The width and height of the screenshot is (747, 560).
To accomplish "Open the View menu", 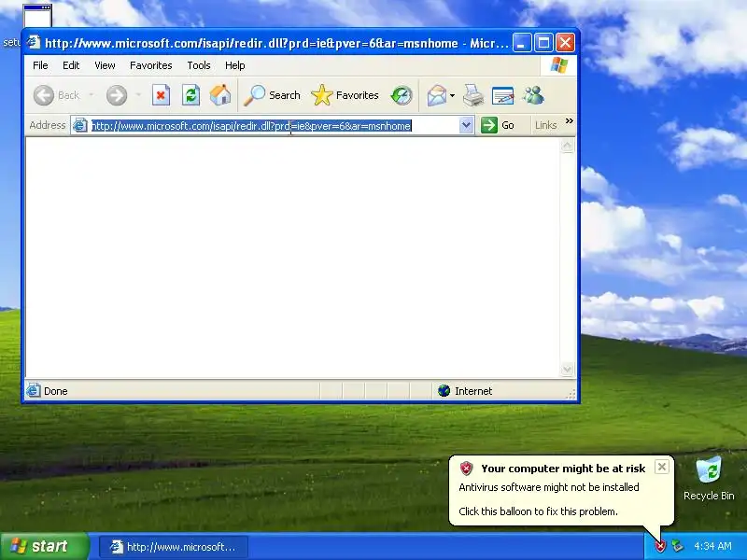I will pos(105,65).
